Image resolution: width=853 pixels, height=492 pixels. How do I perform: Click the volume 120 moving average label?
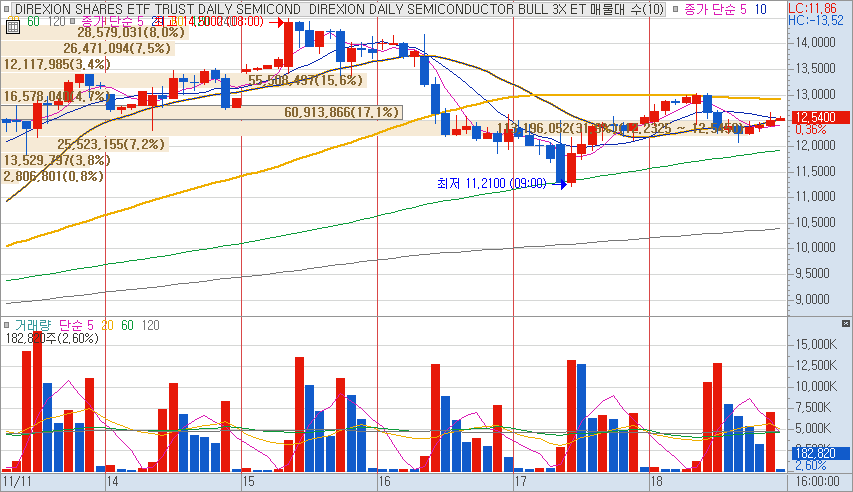tap(151, 325)
